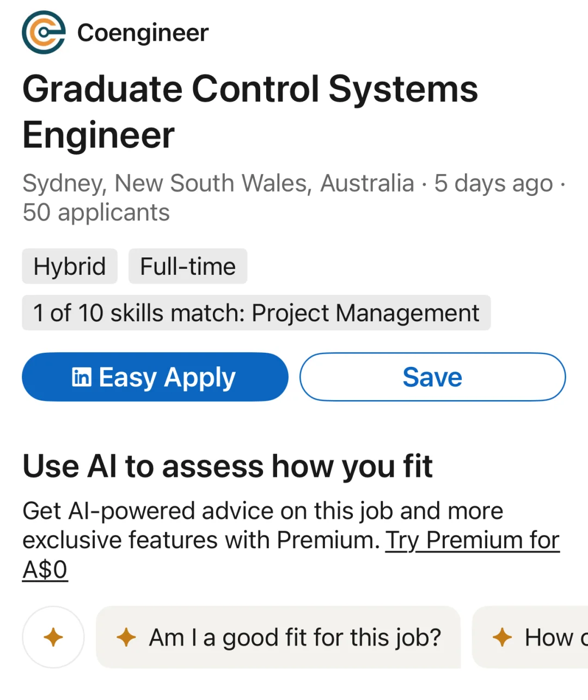This screenshot has height=700, width=588.
Task: Ask 'Am I a good fit for this job?'
Action: (295, 637)
